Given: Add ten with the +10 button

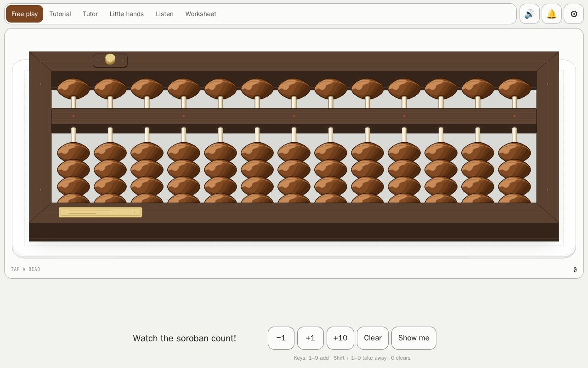Looking at the screenshot, I should (340, 338).
